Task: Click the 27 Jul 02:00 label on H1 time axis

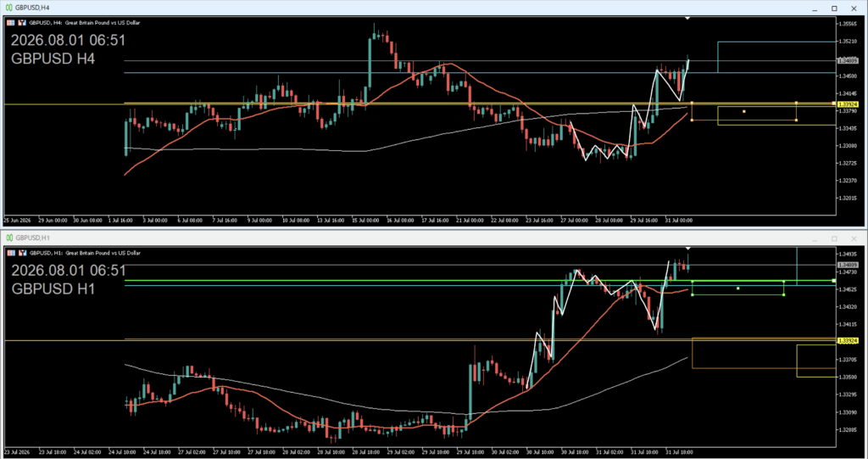Action: pyautogui.click(x=192, y=452)
